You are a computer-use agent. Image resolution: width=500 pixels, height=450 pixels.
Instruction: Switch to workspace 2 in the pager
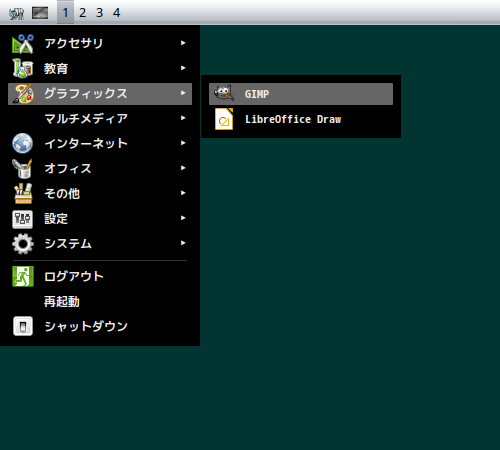(82, 13)
